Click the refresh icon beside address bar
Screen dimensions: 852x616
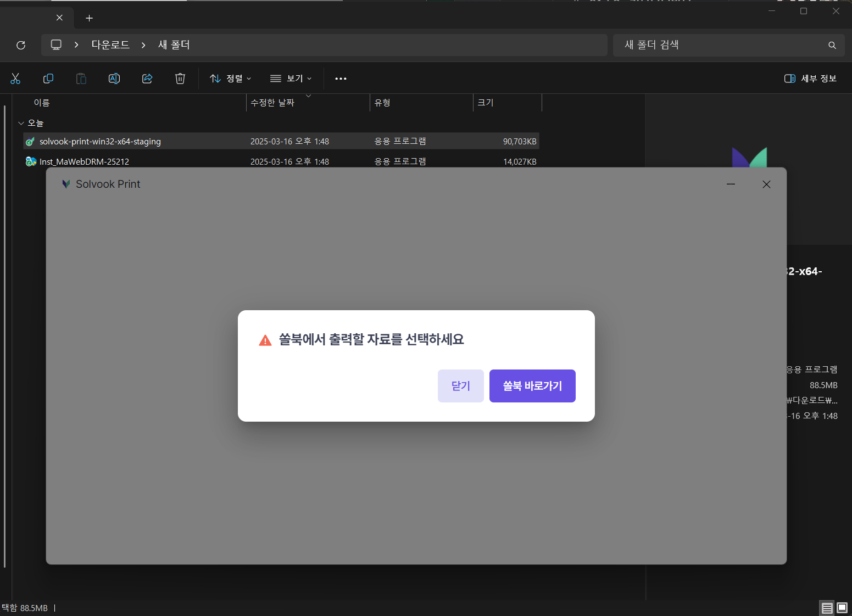[x=21, y=45]
